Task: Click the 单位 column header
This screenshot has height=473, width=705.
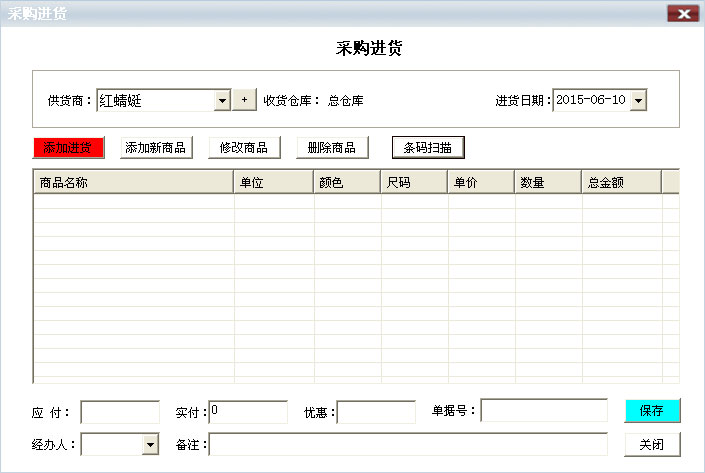Action: [x=273, y=182]
